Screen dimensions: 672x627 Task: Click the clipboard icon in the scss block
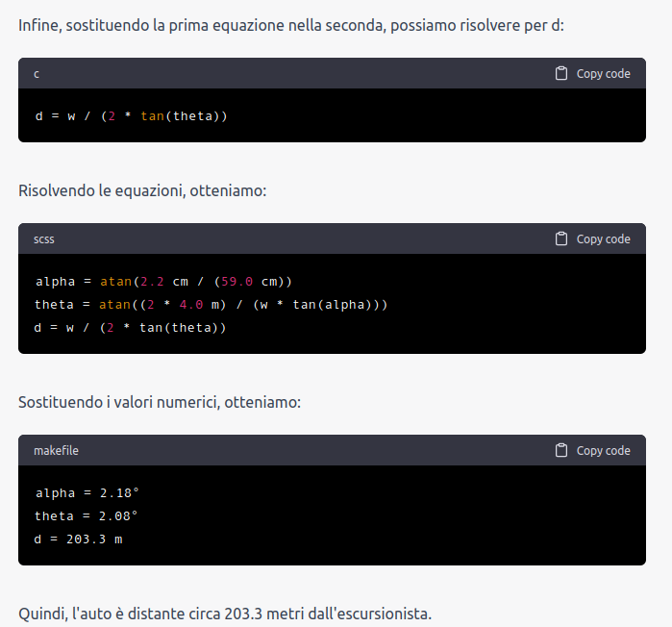pos(561,238)
